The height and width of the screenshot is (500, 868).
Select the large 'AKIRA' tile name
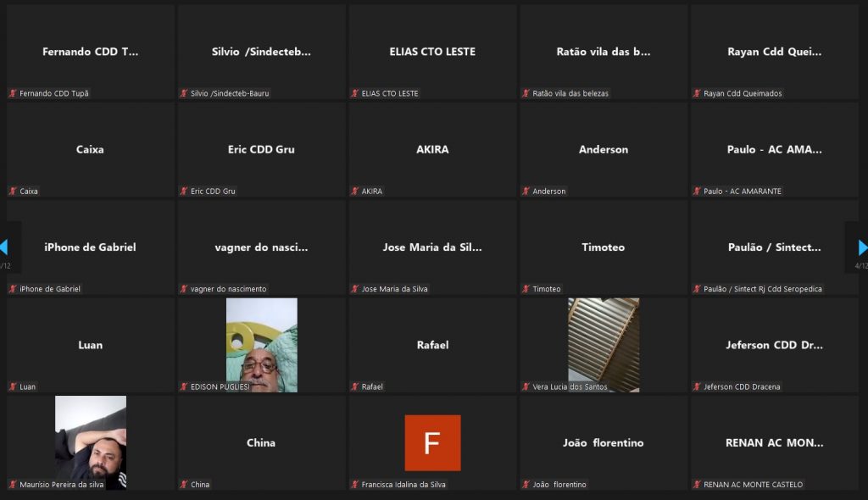coord(432,149)
